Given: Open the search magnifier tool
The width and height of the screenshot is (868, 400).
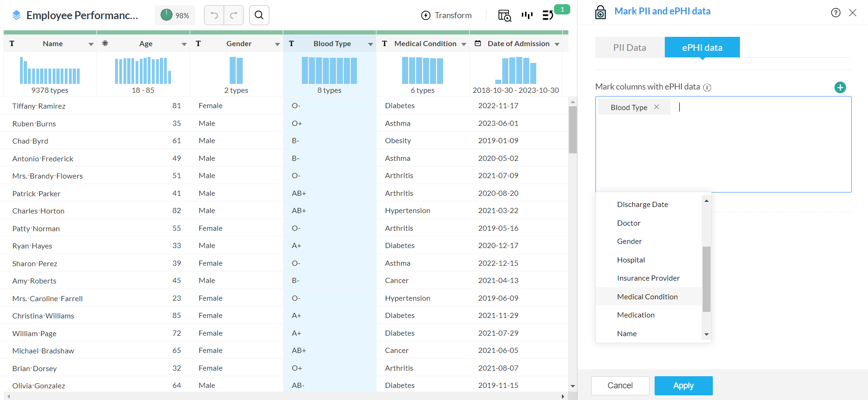Looking at the screenshot, I should coord(259,15).
